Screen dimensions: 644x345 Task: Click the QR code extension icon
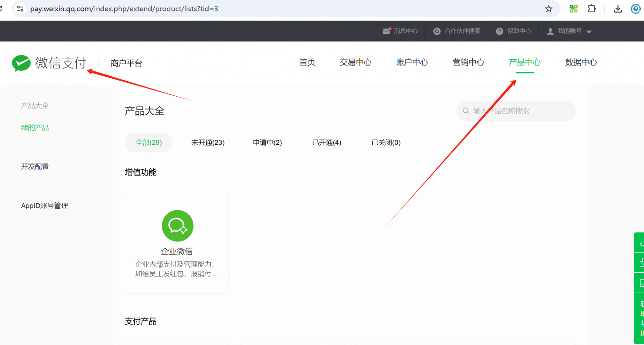(x=574, y=9)
